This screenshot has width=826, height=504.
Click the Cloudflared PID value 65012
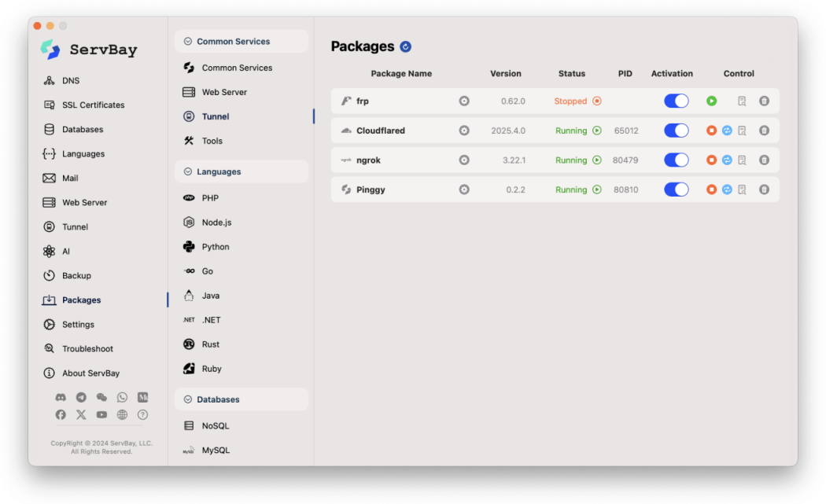(x=626, y=131)
